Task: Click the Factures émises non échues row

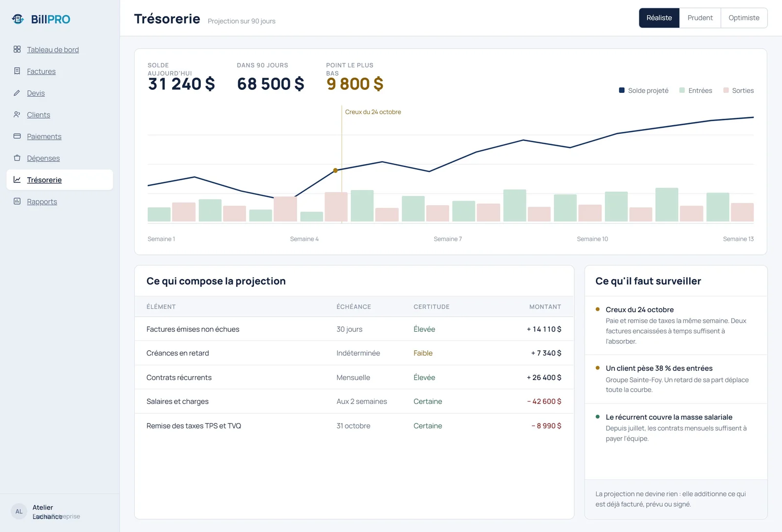Action: point(354,329)
